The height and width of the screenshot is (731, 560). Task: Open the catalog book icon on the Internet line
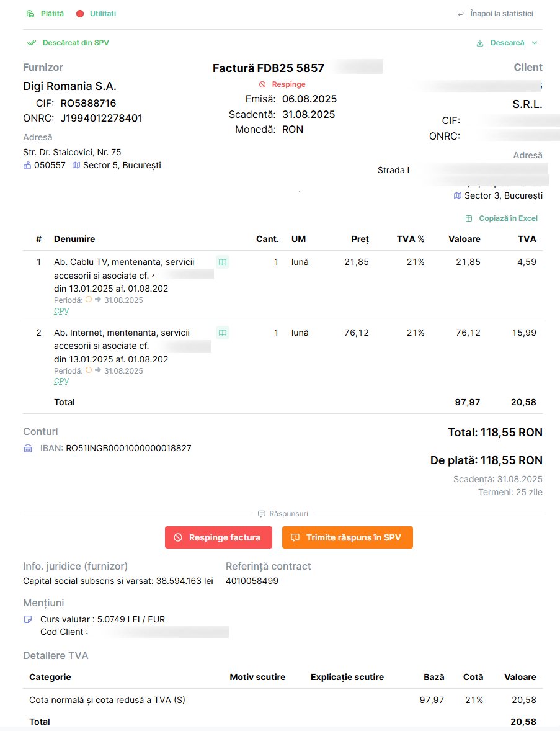click(222, 333)
